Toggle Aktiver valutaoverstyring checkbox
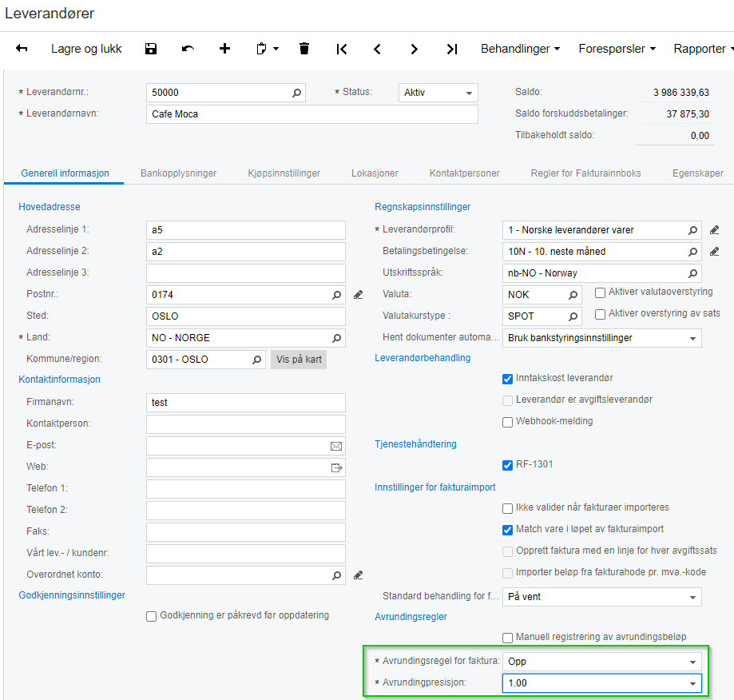Screen dimensions: 734x700 tap(601, 292)
